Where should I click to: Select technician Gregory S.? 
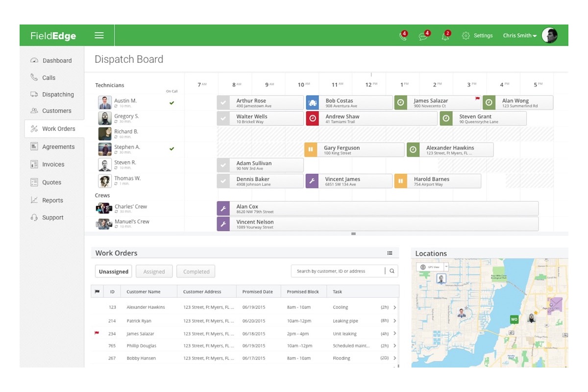tap(119, 118)
